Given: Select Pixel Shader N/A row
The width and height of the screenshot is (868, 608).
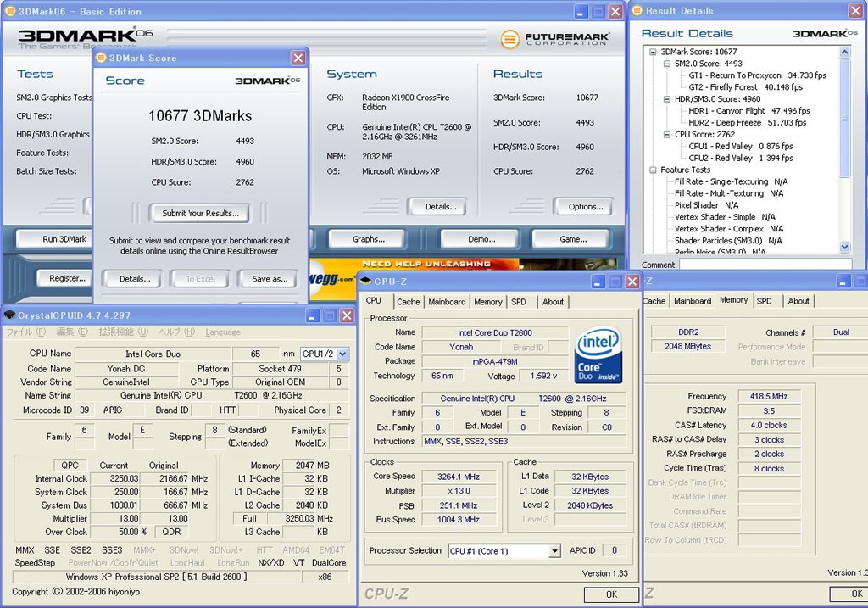Looking at the screenshot, I should tap(706, 205).
